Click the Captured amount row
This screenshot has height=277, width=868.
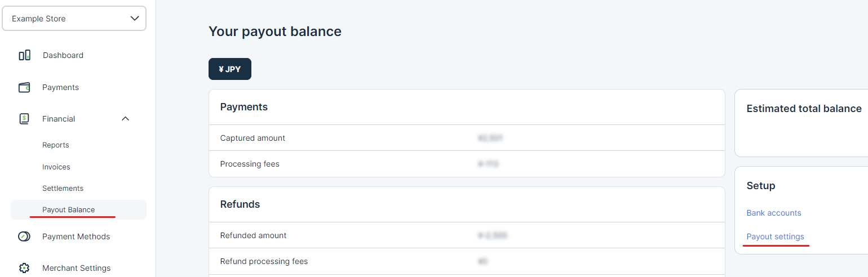coord(467,138)
